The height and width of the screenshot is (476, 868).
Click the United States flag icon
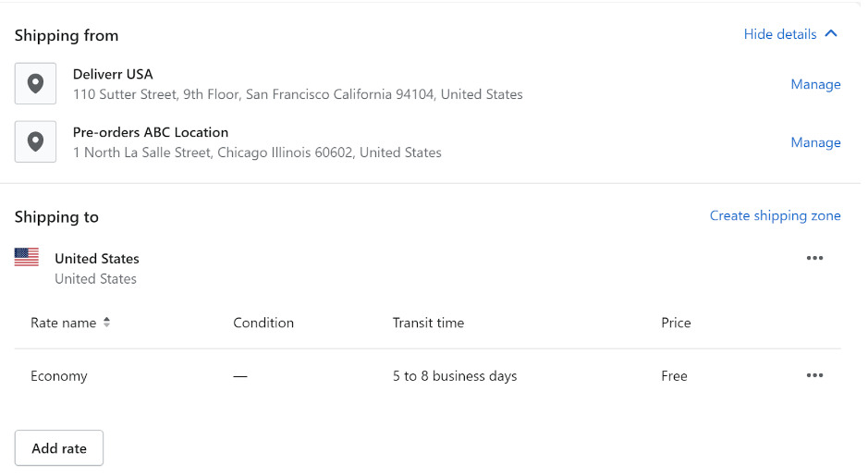[27, 257]
